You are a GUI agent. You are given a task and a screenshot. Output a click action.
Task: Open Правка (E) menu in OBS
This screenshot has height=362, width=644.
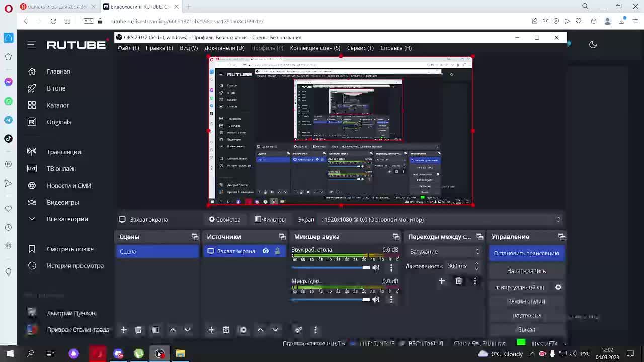tap(159, 48)
